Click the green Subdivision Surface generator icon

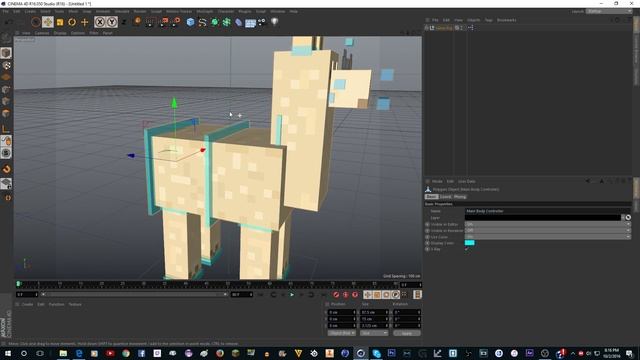coord(215,22)
